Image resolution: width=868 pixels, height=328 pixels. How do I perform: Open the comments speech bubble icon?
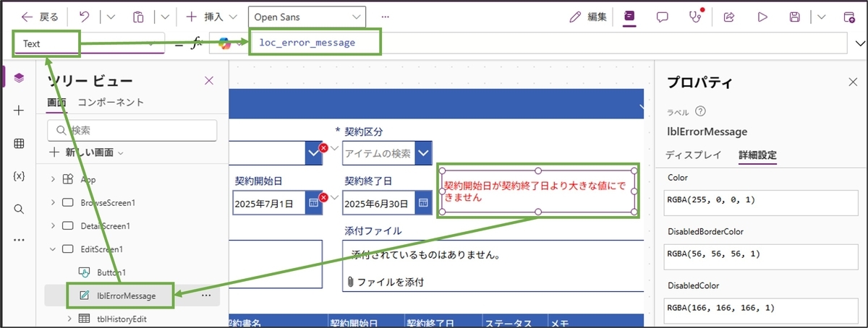tap(662, 16)
